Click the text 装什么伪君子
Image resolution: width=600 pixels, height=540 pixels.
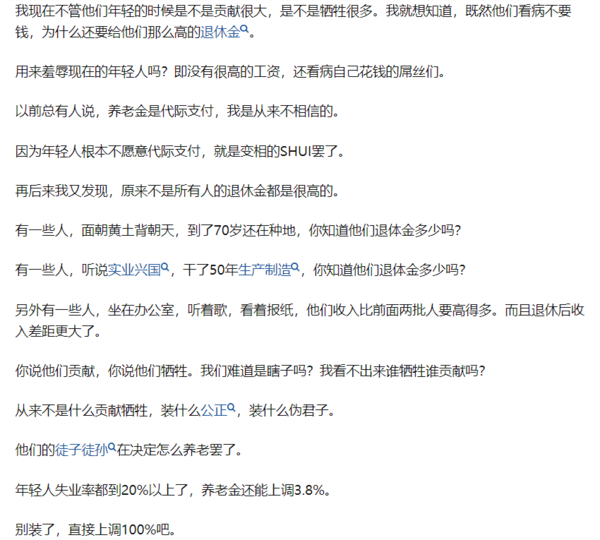293,410
